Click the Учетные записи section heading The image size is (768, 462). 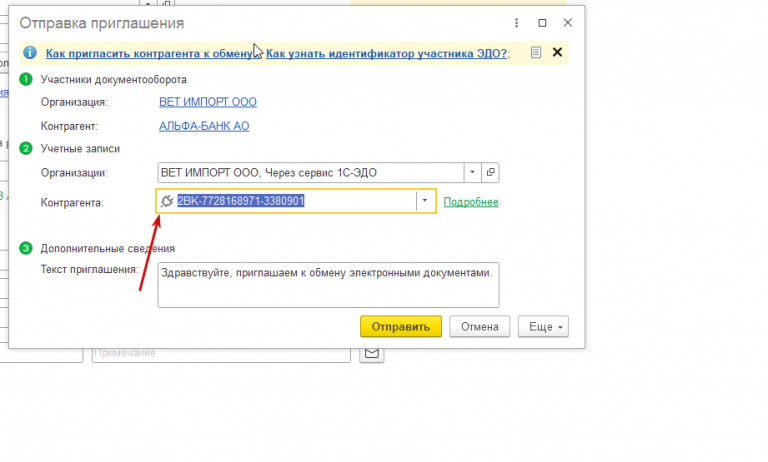tap(80, 148)
